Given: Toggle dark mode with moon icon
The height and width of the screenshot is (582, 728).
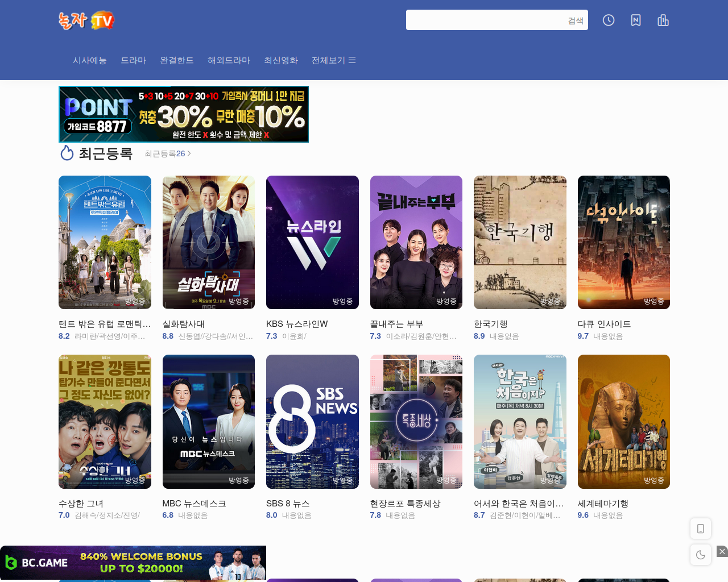Looking at the screenshot, I should coord(701,555).
